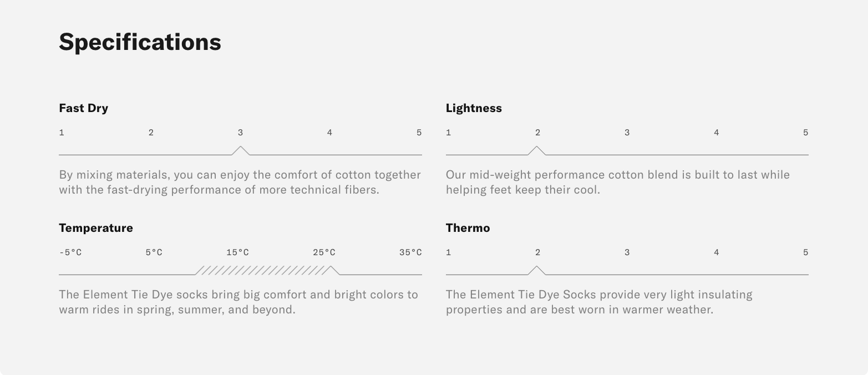Click the 15°C label on Temperature scale
This screenshot has width=868, height=375.
click(237, 252)
